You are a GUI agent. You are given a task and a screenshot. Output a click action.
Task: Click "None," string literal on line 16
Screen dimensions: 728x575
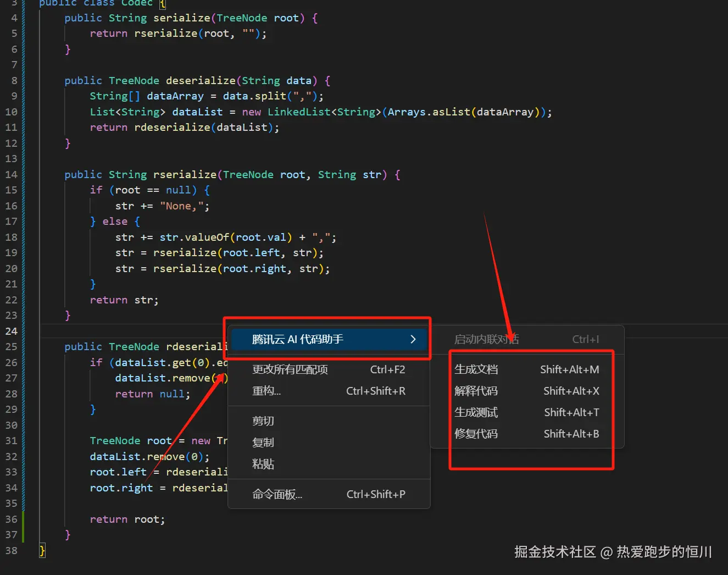[181, 206]
